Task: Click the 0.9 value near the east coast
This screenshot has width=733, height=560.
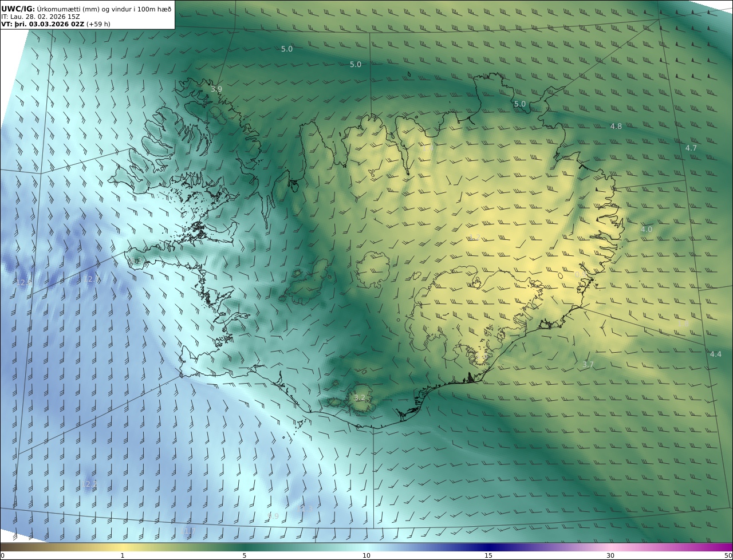Action: [x=580, y=275]
